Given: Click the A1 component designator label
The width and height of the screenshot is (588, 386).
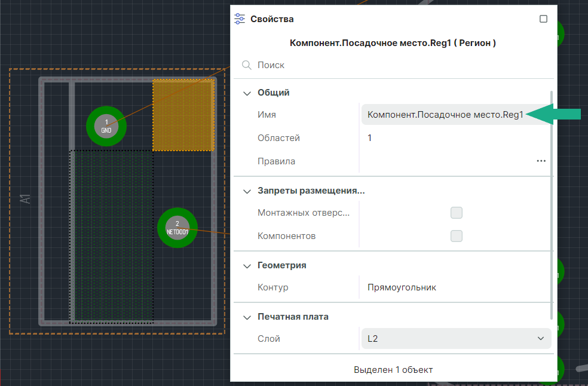Looking at the screenshot, I should [25, 199].
